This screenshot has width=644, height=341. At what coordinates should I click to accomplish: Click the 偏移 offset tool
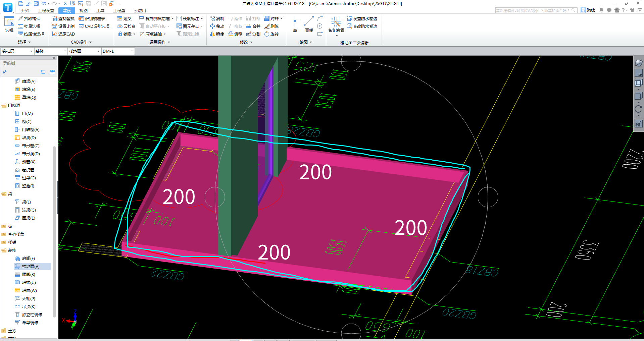235,34
